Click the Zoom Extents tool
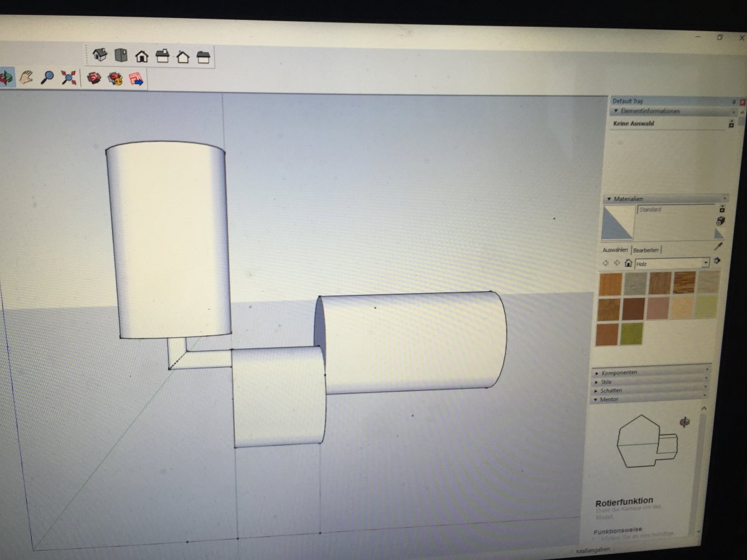This screenshot has height=560, width=747. pyautogui.click(x=69, y=78)
